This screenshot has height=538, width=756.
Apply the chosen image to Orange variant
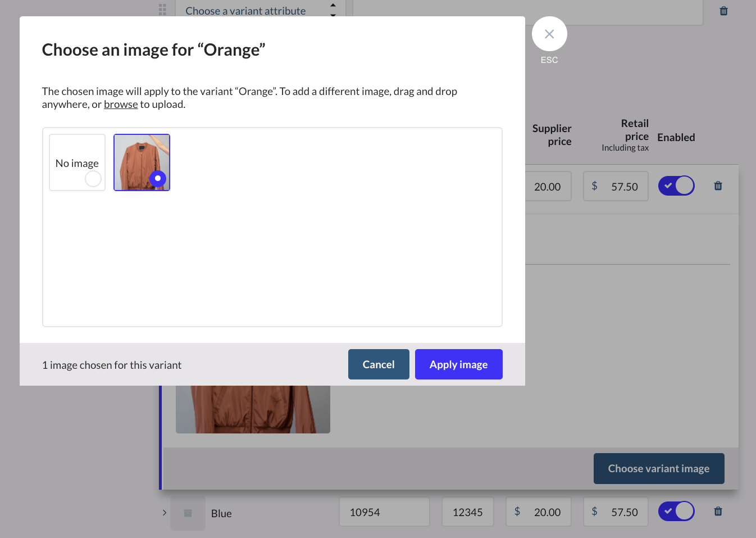458,364
